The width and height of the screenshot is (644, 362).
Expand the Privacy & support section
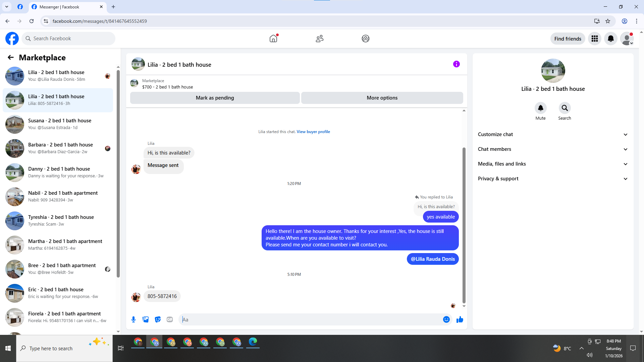(553, 179)
